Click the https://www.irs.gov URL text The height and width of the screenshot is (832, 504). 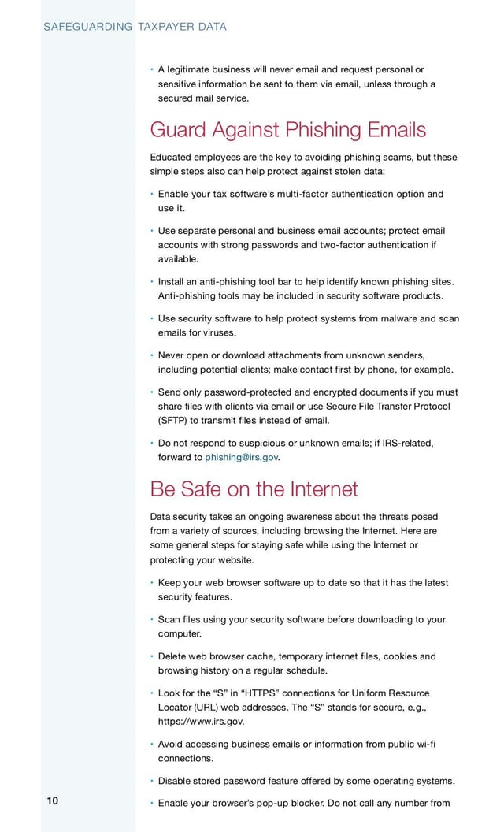pos(201,721)
